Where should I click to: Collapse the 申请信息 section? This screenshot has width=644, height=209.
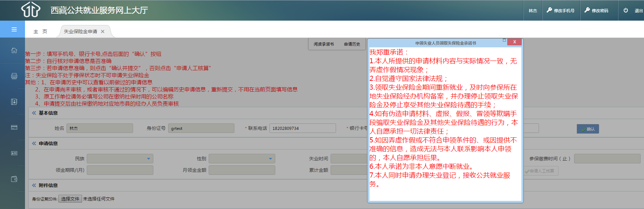point(34,143)
